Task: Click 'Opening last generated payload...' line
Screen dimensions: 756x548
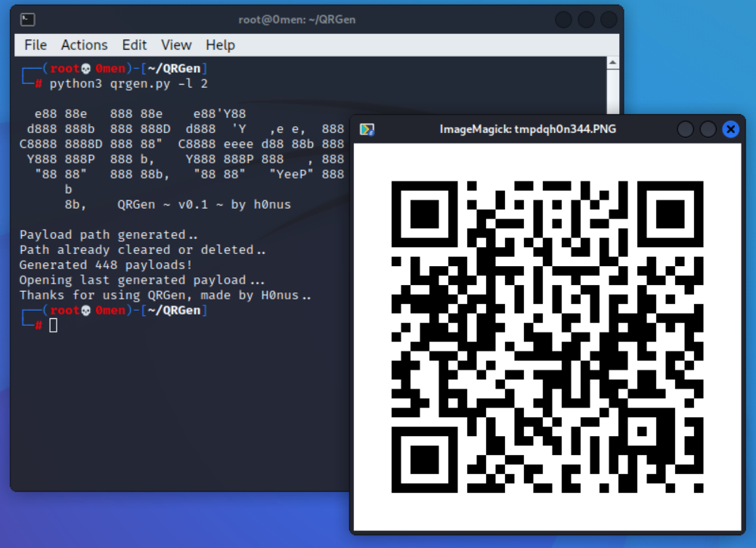Action: [142, 280]
